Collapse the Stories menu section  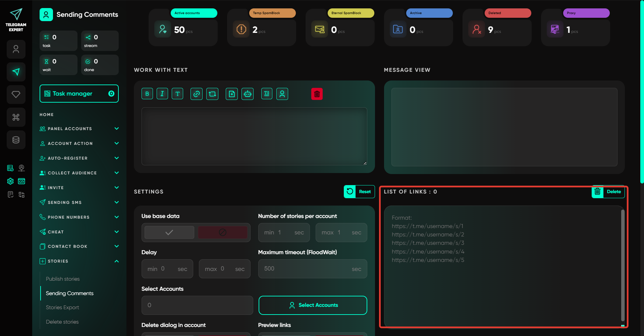(116, 261)
